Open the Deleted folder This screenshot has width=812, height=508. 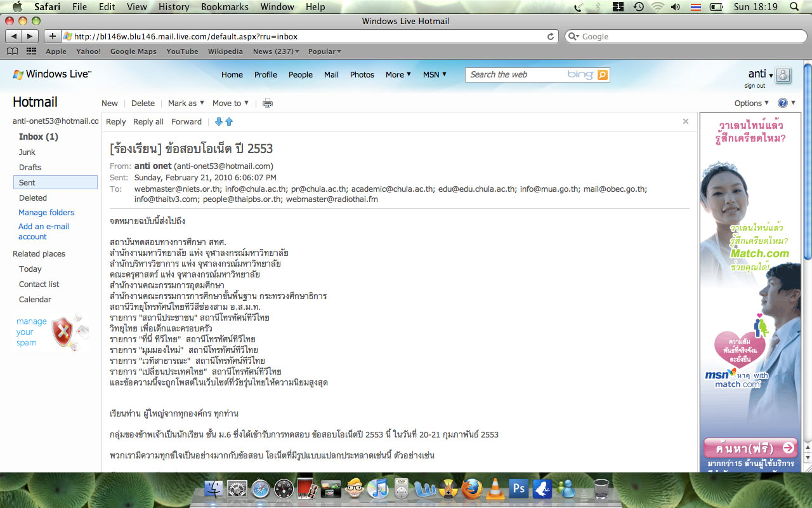pos(33,197)
